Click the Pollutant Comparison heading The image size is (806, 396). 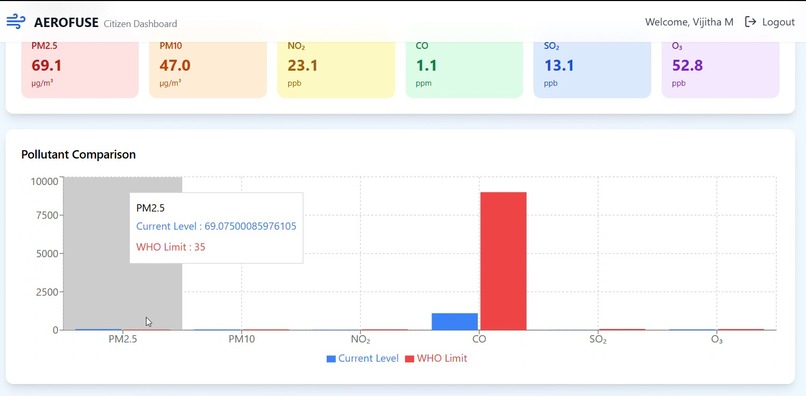pos(78,154)
